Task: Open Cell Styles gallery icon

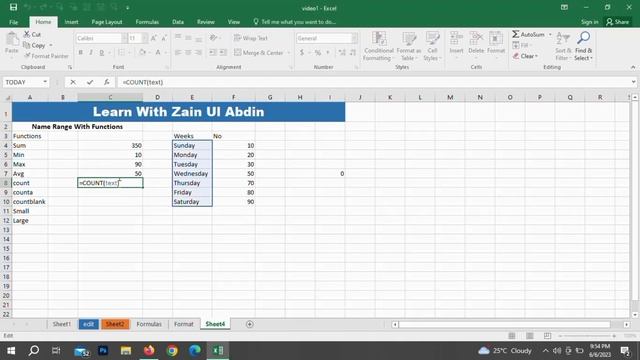Action: 432,38
